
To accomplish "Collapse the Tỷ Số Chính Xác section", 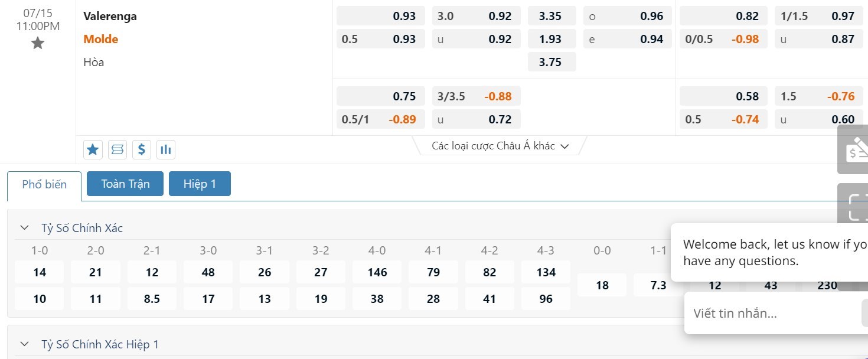I will 24,228.
